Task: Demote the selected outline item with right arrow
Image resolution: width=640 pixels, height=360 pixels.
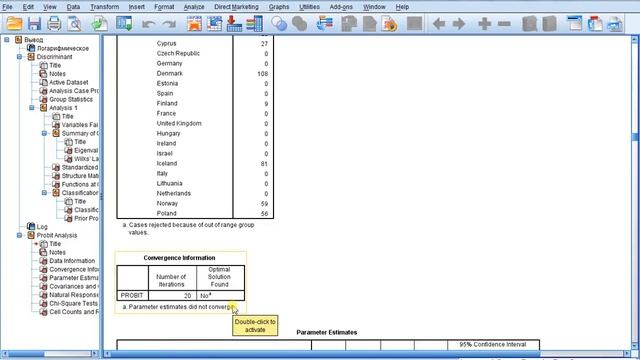Action: tap(459, 24)
